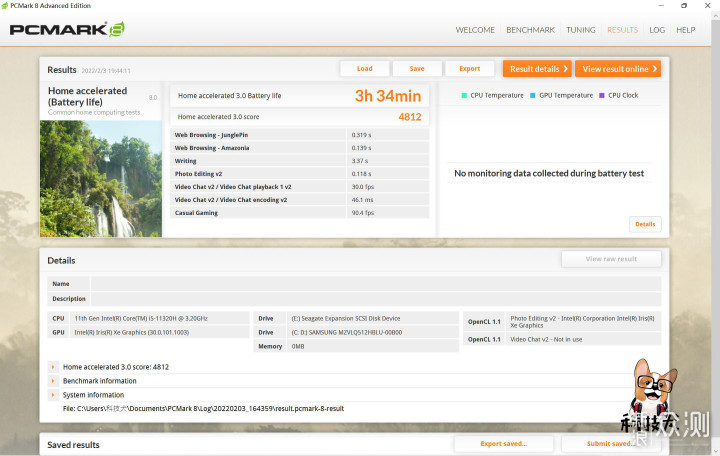Screen dimensions: 720x456
Task: Click the results timestamp 2022/2/3
Action: (x=106, y=71)
